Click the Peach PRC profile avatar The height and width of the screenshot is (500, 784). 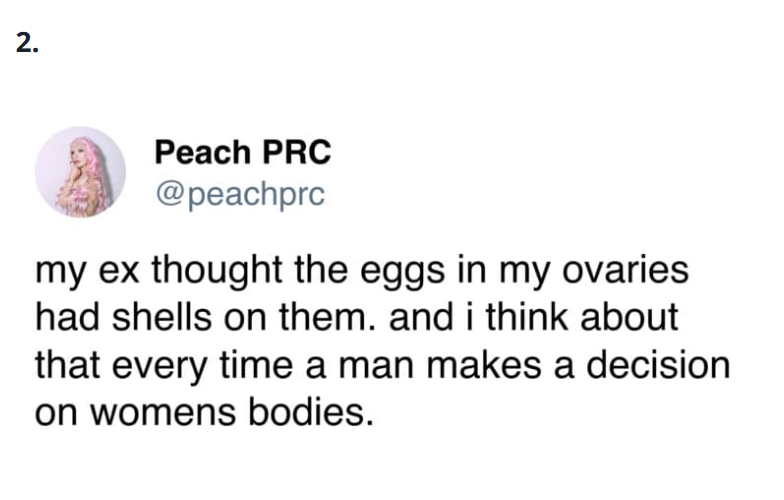[x=81, y=171]
